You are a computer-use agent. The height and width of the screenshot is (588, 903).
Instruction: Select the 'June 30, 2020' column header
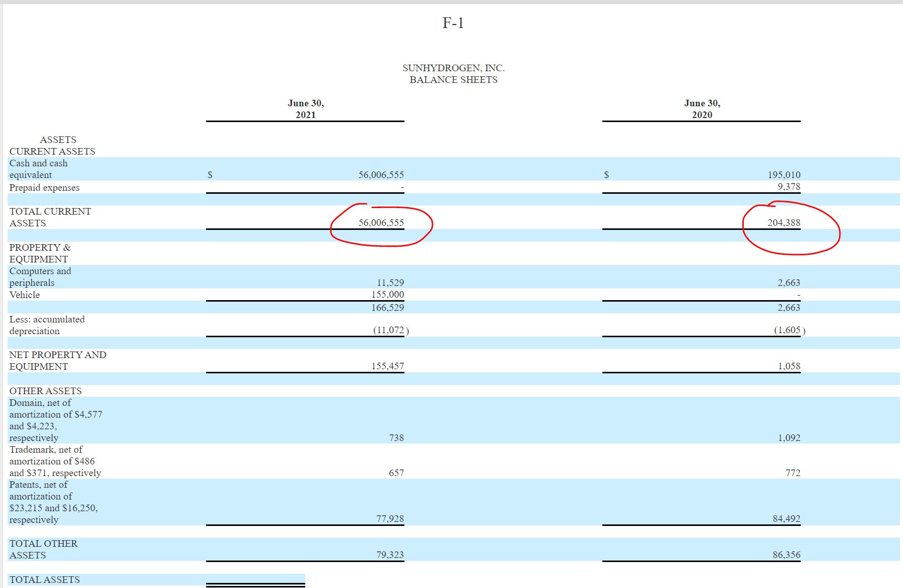pyautogui.click(x=702, y=109)
